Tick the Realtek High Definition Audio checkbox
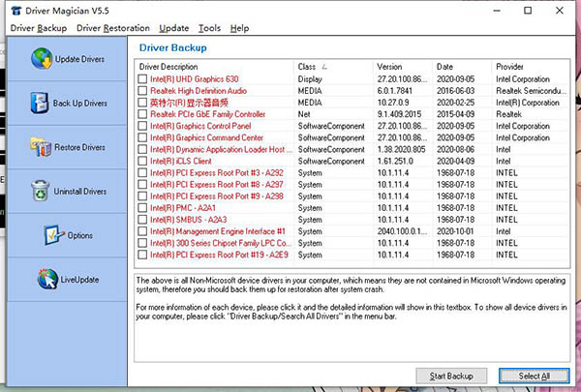Viewport: 581px width, 392px height. click(x=142, y=91)
